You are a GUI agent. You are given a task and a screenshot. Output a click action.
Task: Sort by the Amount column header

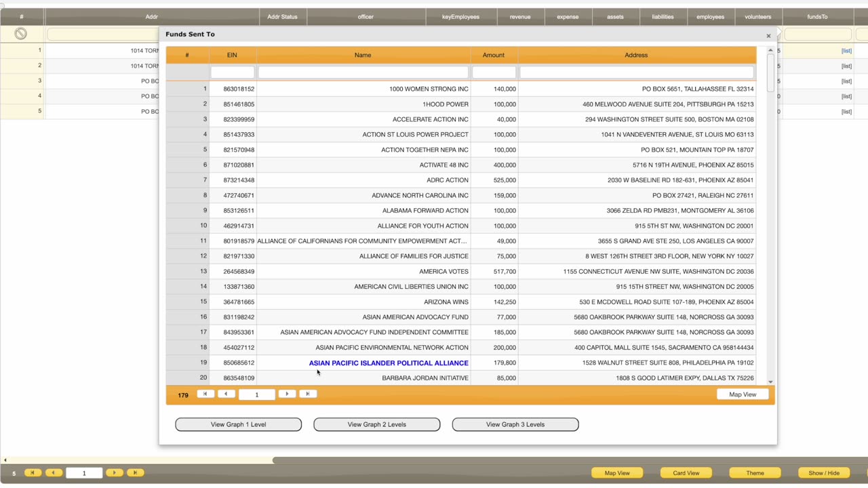click(494, 55)
